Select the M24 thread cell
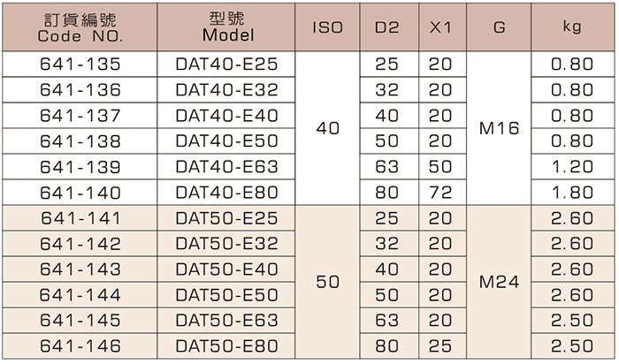This screenshot has height=364, width=619. coord(500,283)
